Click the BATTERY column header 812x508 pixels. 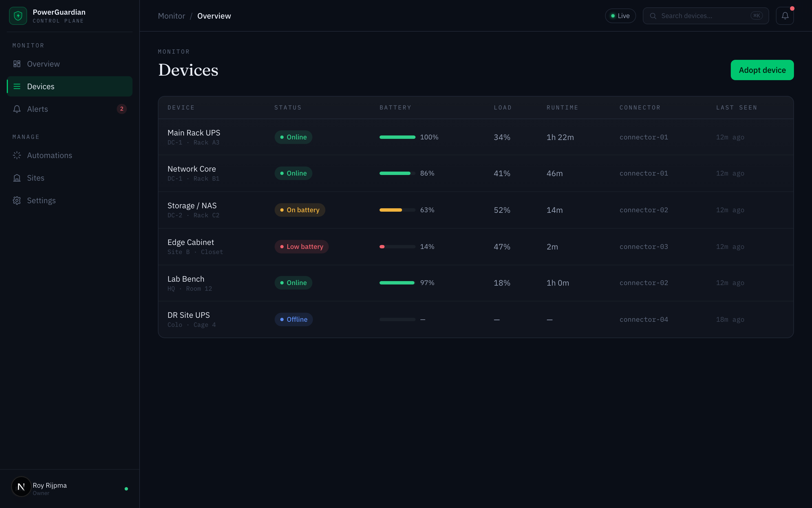pyautogui.click(x=395, y=108)
